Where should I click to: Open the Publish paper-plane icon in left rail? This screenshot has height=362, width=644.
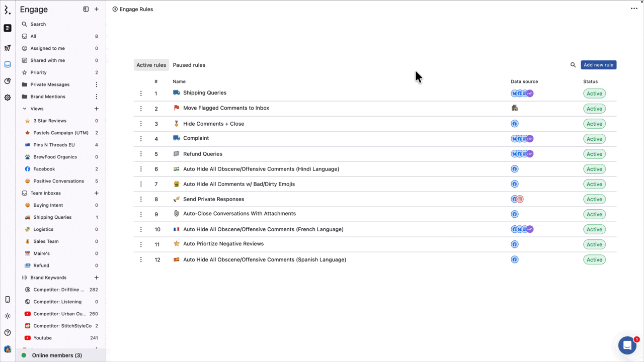(8, 48)
